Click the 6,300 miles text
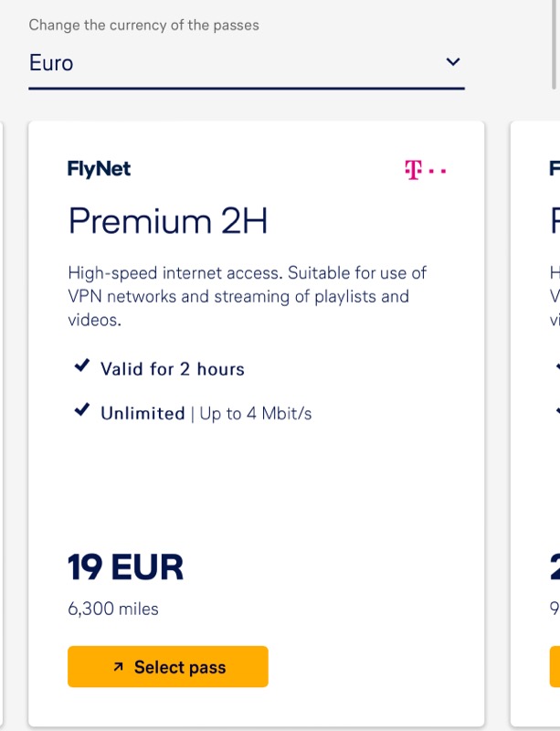Image resolution: width=560 pixels, height=731 pixels. (x=113, y=609)
